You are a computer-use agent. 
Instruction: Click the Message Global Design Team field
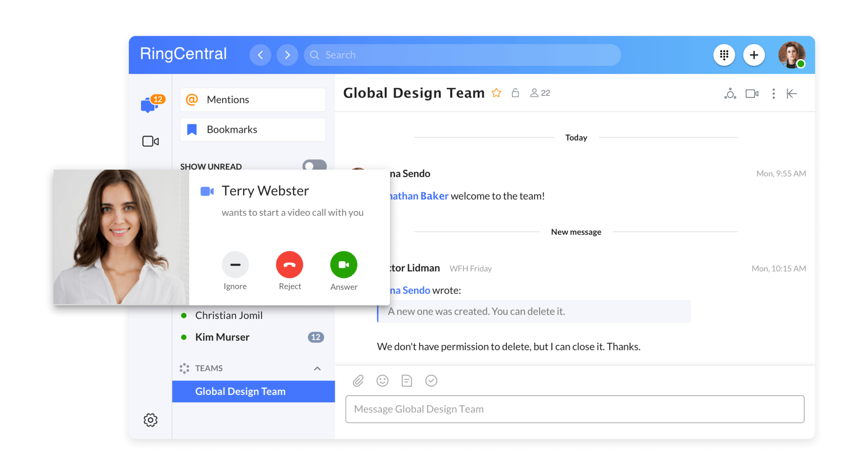[x=574, y=409]
